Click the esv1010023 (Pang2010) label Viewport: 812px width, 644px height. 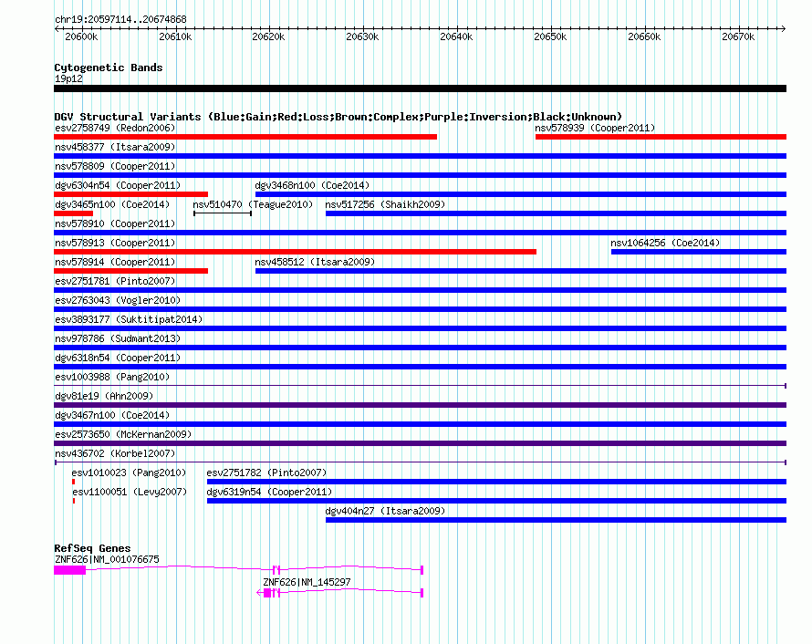point(129,473)
